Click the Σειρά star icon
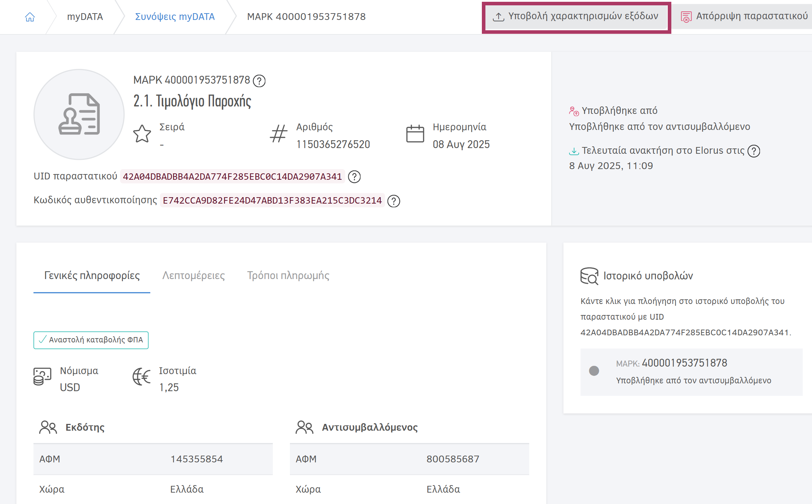 click(x=142, y=133)
